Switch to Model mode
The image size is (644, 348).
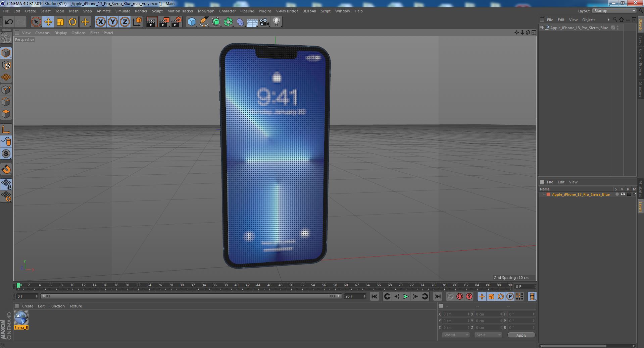tap(6, 53)
